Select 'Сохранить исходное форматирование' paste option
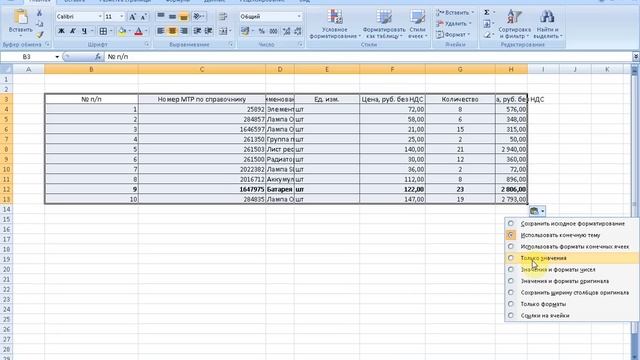The height and width of the screenshot is (360, 640). [572, 224]
